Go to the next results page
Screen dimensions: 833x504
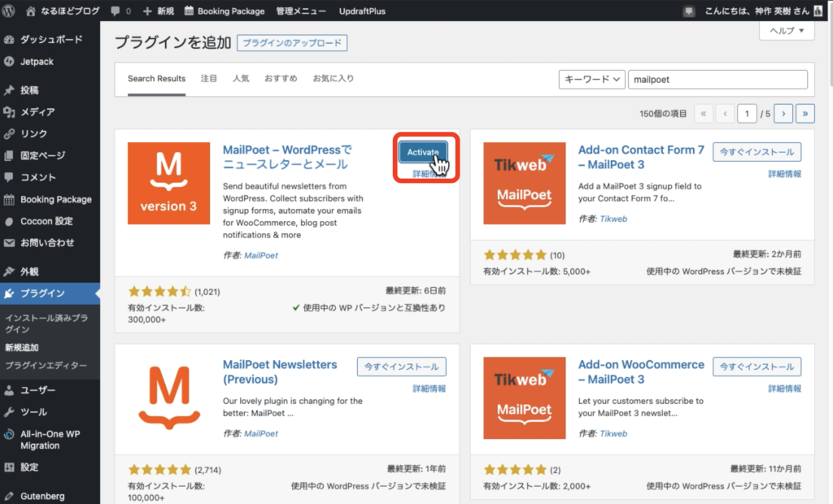783,114
